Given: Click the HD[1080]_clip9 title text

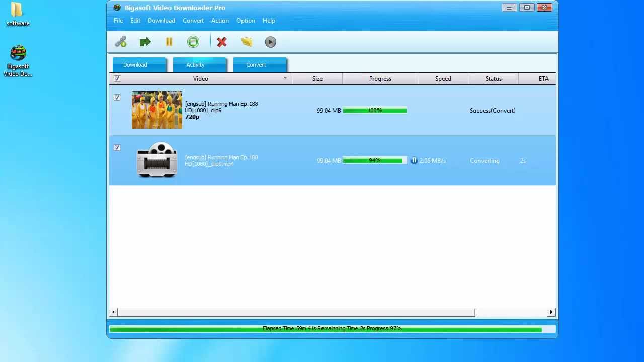Looking at the screenshot, I should [203, 110].
